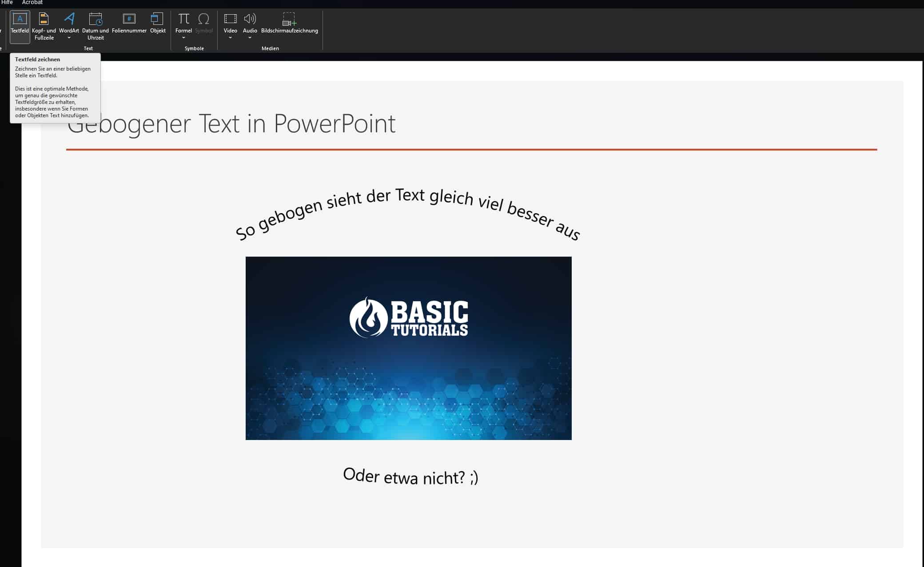
Task: Click the Audio speaker icon
Action: [x=250, y=19]
